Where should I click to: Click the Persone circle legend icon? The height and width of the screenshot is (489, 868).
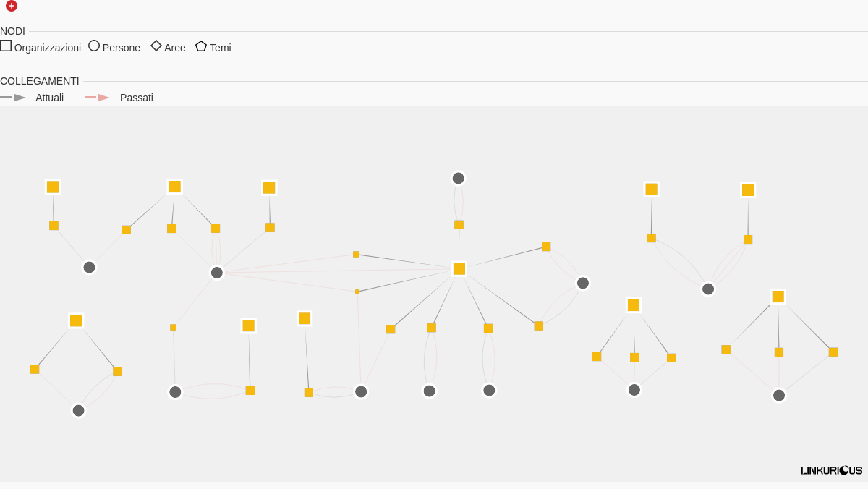point(94,46)
